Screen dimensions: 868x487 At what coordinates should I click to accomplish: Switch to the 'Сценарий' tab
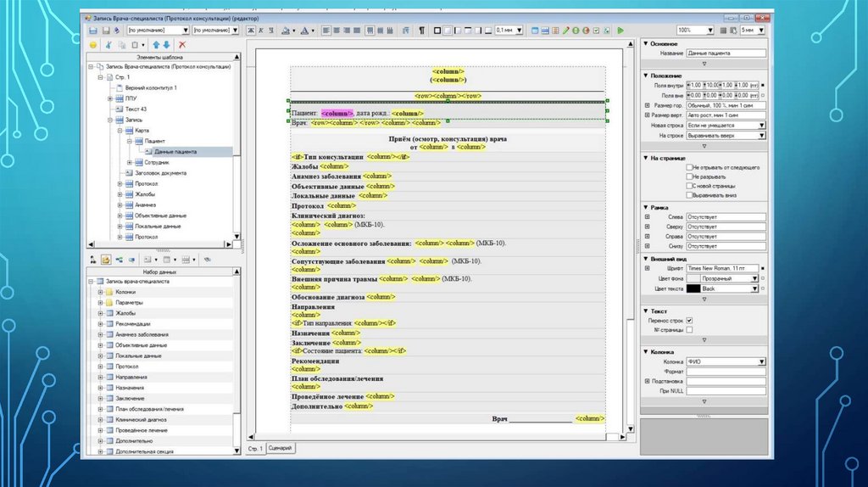(x=280, y=447)
